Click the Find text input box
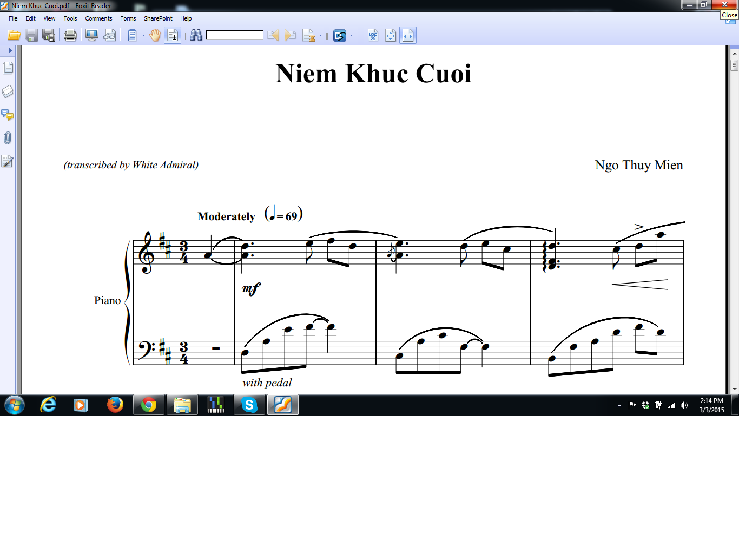The height and width of the screenshot is (560, 739). point(235,35)
